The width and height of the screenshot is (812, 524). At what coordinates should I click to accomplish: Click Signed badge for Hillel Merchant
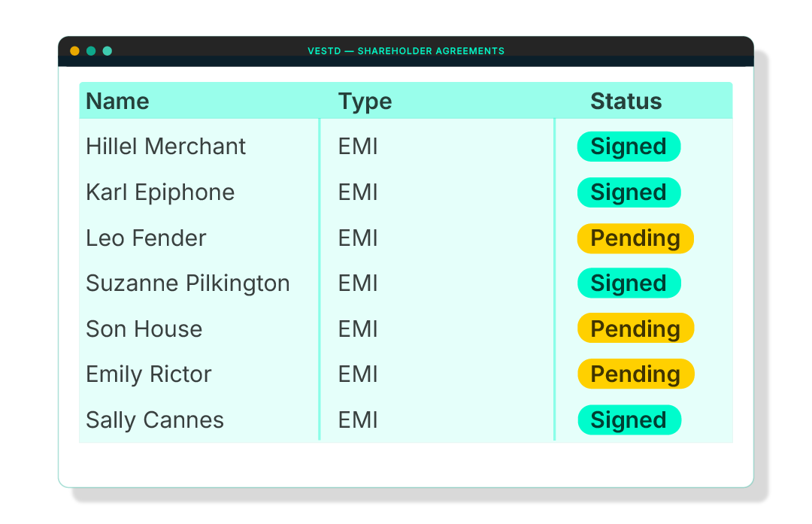click(629, 147)
